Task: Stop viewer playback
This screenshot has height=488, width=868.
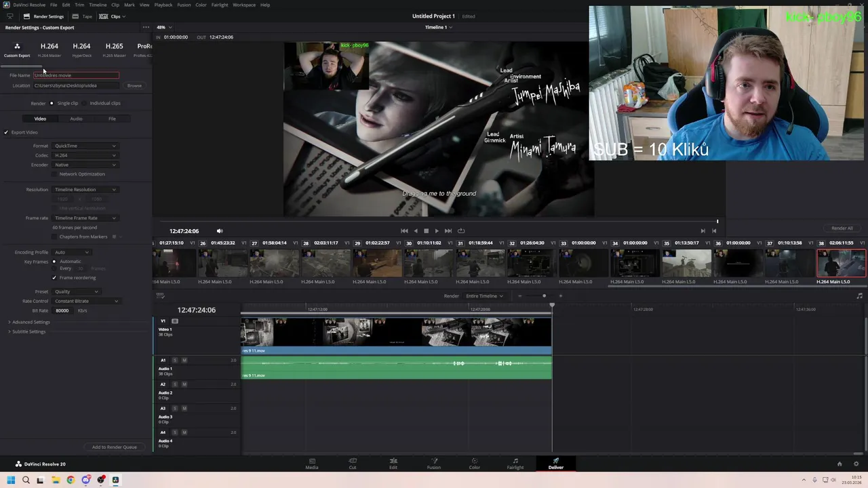Action: point(426,230)
